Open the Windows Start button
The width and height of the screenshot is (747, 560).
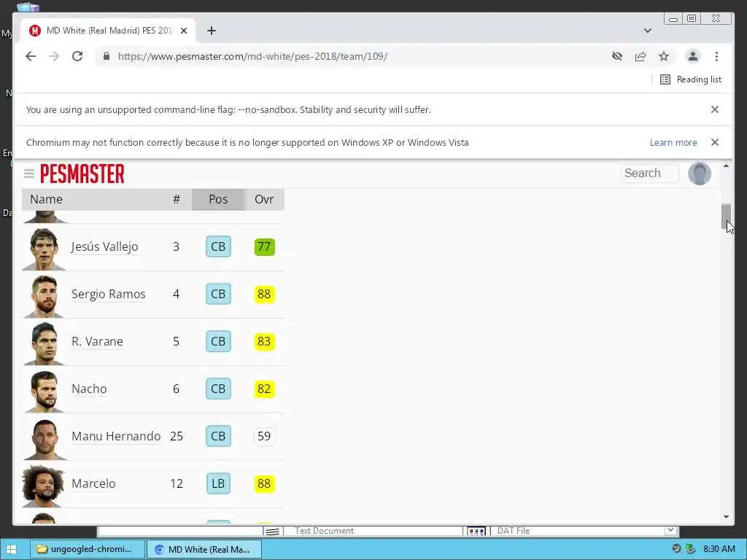click(x=12, y=549)
